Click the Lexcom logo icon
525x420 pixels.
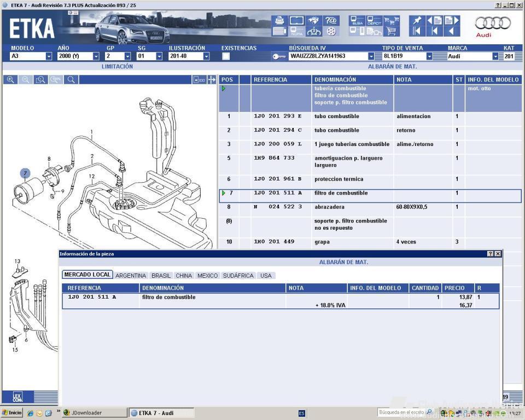tap(17, 397)
